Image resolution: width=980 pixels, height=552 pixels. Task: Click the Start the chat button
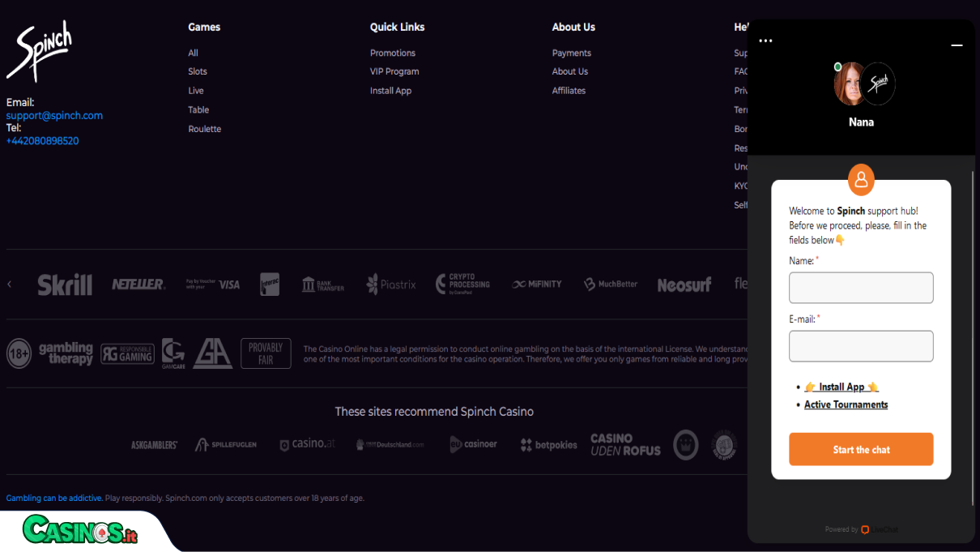pyautogui.click(x=861, y=450)
